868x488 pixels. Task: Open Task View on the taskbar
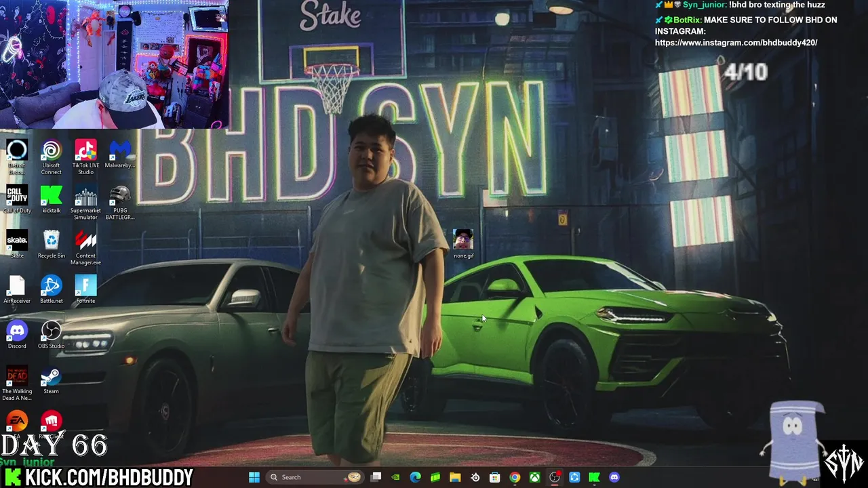pyautogui.click(x=376, y=477)
